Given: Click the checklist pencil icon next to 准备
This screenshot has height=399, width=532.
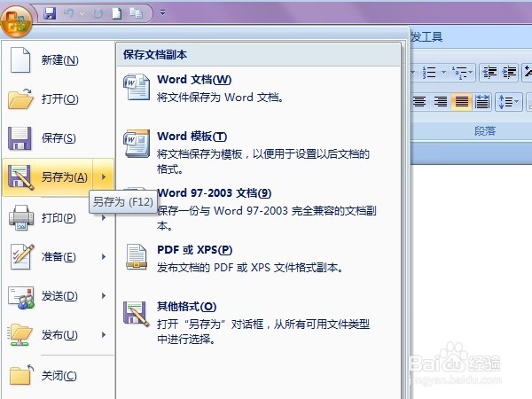Looking at the screenshot, I should pyautogui.click(x=21, y=257).
